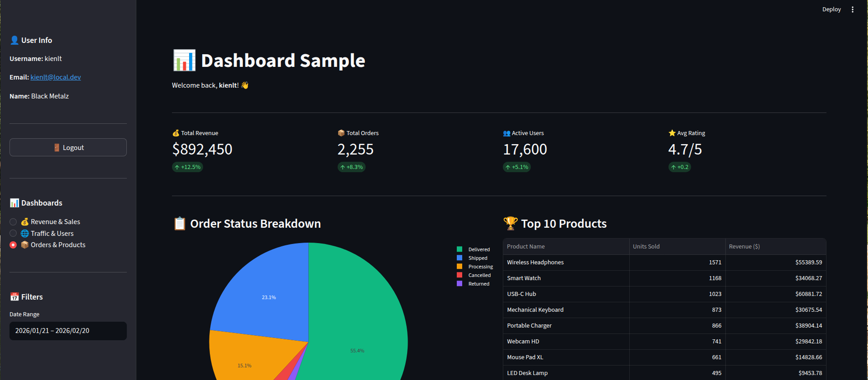
Task: Toggle the Delivered legend color swatch
Action: [x=460, y=249]
